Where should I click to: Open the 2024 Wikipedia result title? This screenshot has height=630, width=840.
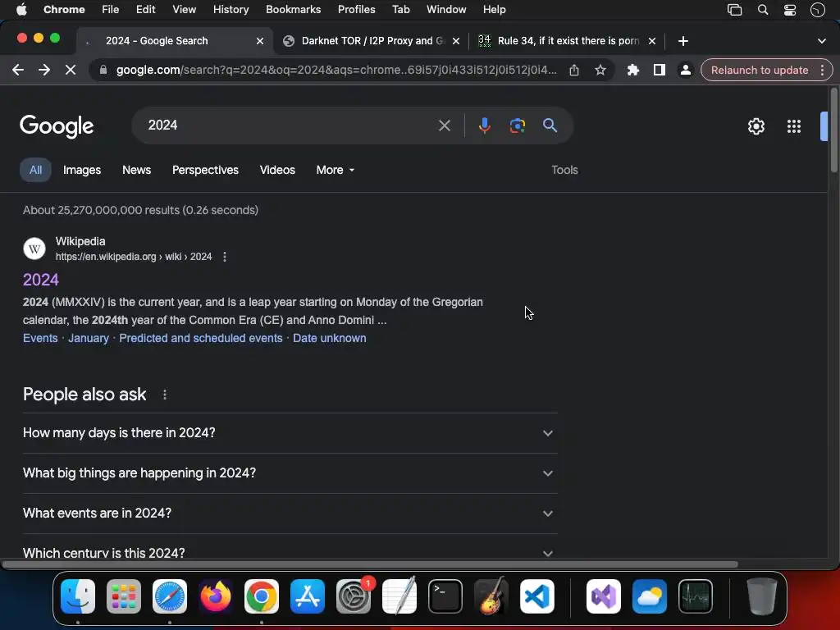point(41,280)
